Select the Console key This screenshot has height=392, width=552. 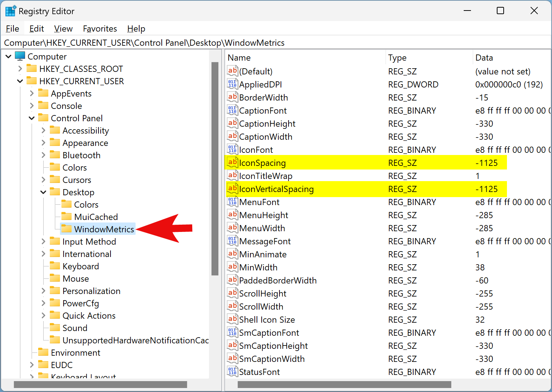pos(67,106)
